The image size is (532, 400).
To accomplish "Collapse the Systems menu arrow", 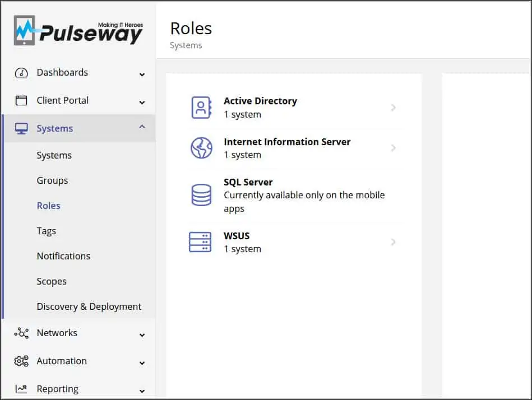I will 142,127.
